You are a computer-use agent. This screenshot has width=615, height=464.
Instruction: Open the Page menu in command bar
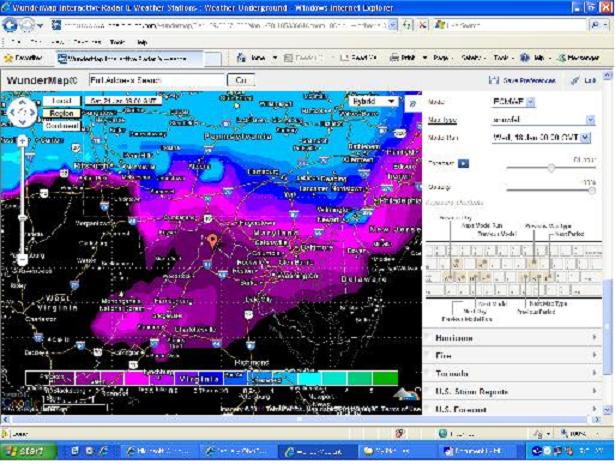442,58
